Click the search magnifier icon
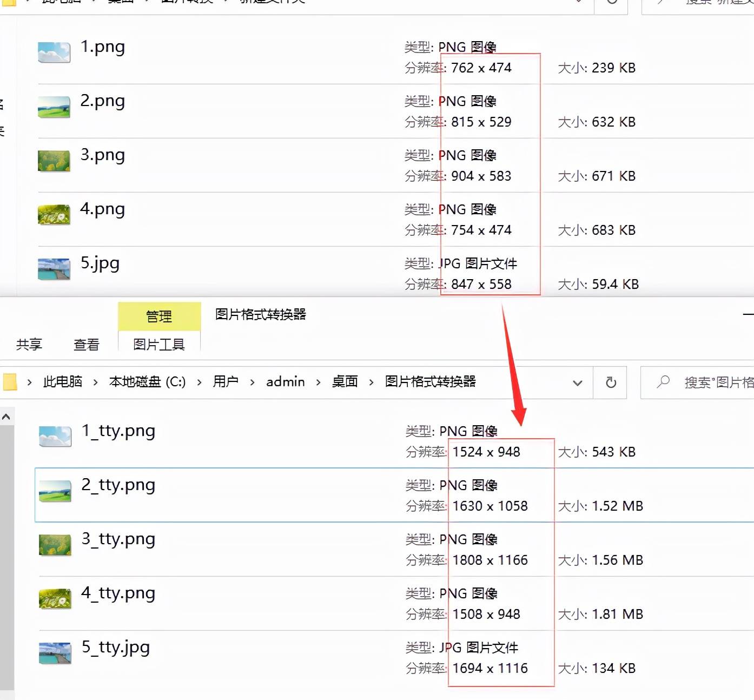This screenshot has width=754, height=700. coord(663,382)
